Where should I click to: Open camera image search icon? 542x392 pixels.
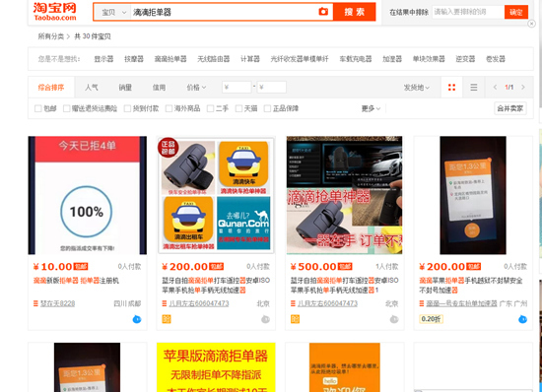[323, 12]
